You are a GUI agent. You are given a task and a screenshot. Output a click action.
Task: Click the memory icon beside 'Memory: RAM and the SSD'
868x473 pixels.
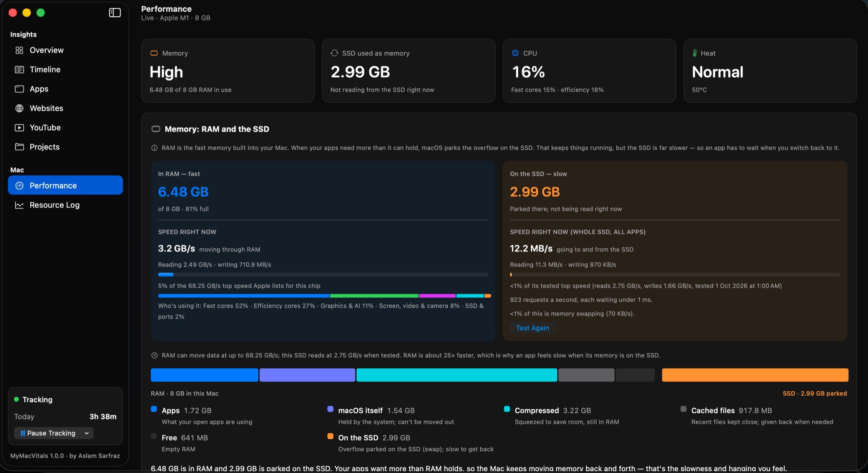(x=156, y=129)
